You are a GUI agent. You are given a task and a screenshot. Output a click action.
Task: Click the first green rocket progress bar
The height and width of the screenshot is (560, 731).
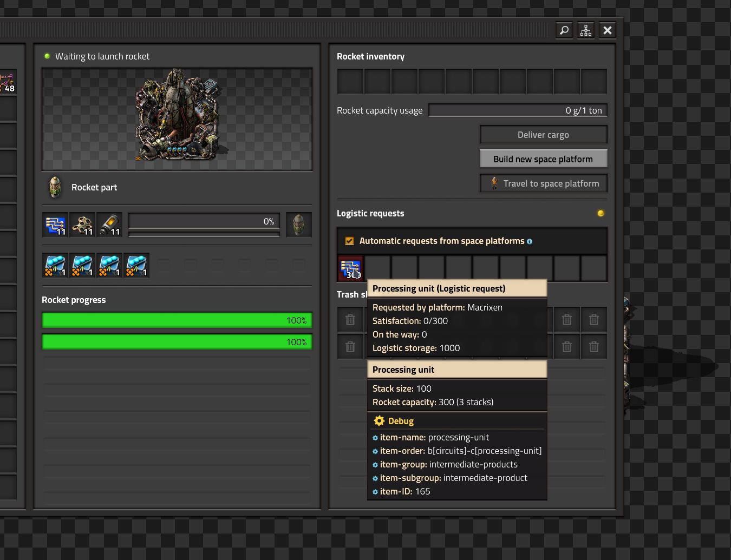[177, 320]
